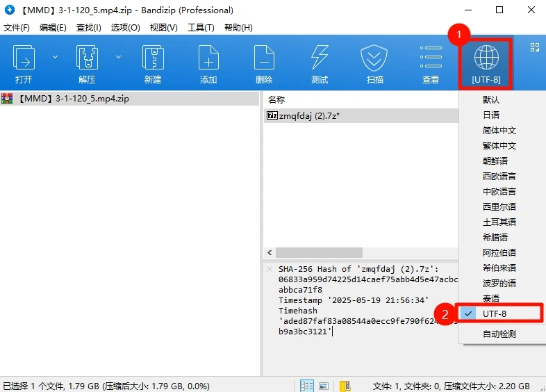Click status text 已选择 1 个文件
This screenshot has width=546, height=392.
pyautogui.click(x=34, y=386)
